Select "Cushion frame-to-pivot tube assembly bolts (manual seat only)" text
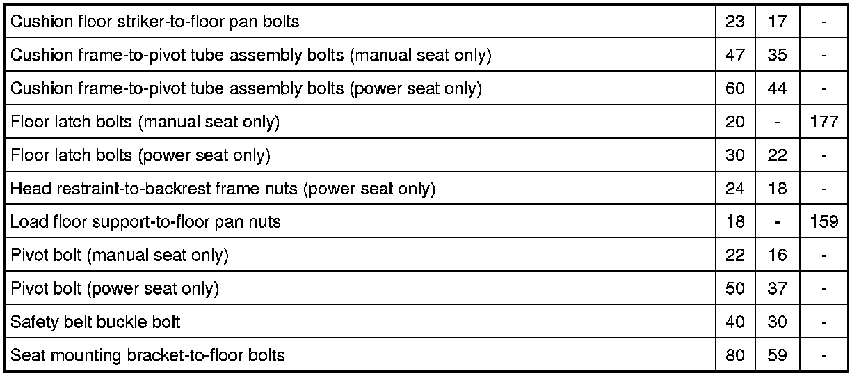The image size is (868, 376). (x=251, y=55)
